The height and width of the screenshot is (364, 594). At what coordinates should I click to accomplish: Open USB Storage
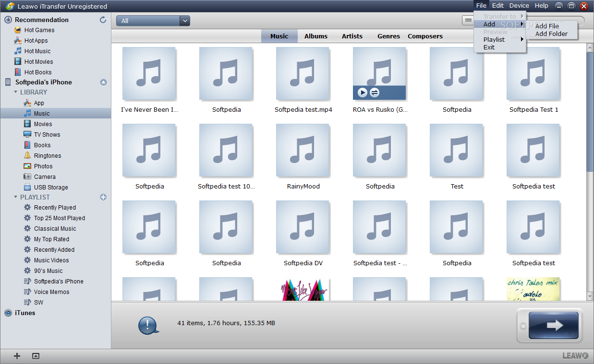pos(51,188)
